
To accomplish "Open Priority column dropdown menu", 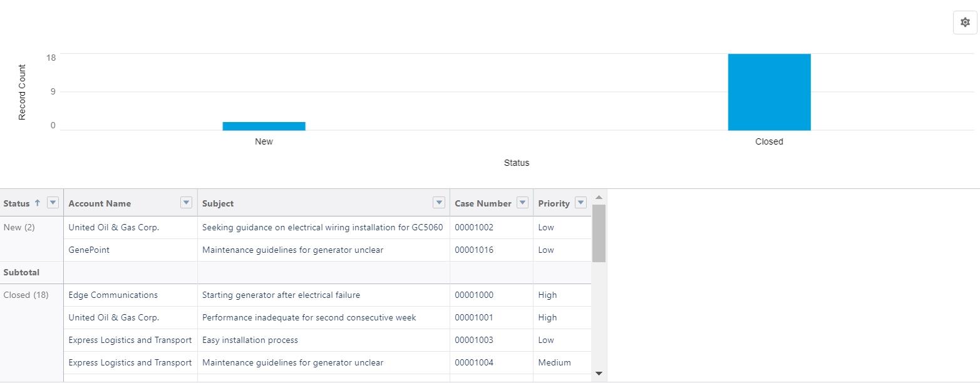I will tap(580, 203).
